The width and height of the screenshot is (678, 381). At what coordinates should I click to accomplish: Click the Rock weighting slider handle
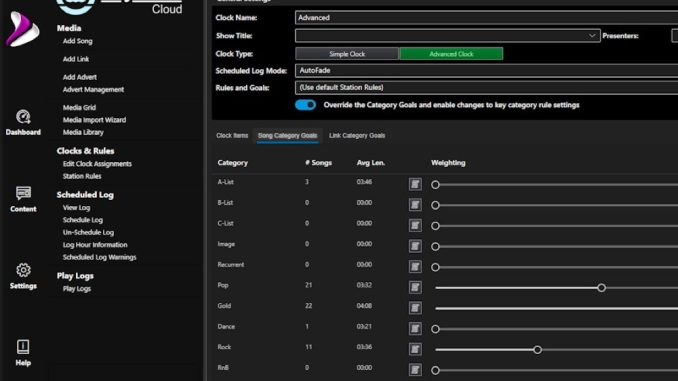click(537, 349)
